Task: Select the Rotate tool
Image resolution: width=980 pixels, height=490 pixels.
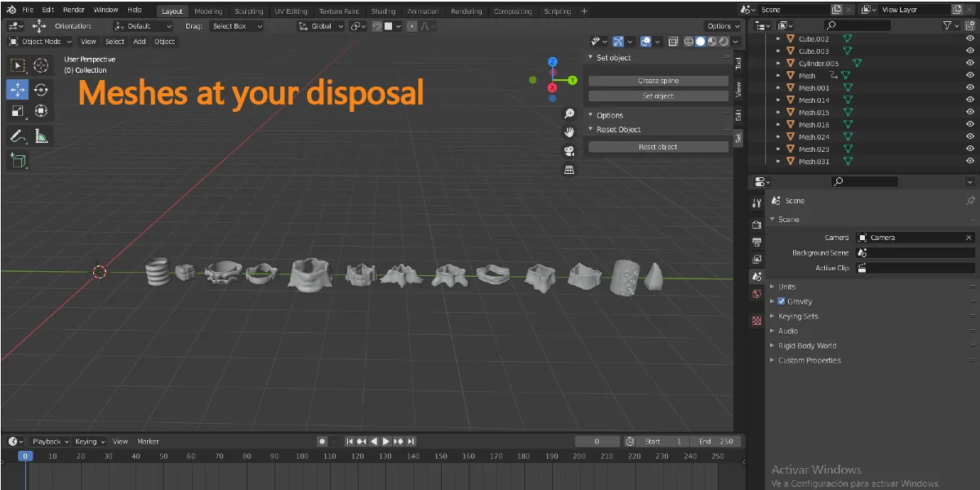Action: [42, 89]
